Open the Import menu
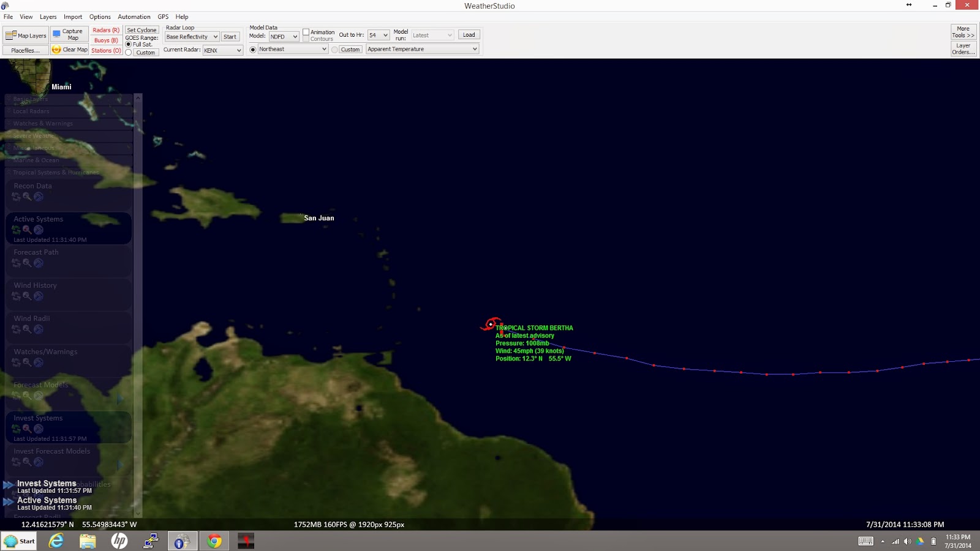This screenshot has width=980, height=551. [73, 17]
